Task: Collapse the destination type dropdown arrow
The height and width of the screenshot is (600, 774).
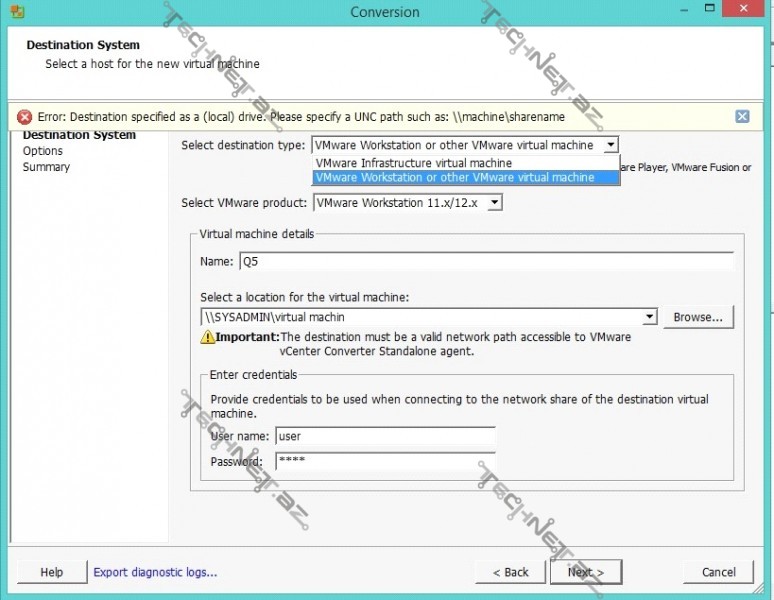Action: tap(610, 145)
